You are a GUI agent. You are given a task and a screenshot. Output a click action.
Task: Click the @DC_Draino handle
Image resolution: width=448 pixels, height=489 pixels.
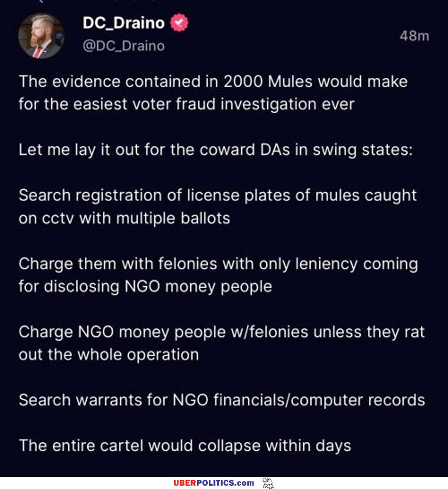coord(124,46)
